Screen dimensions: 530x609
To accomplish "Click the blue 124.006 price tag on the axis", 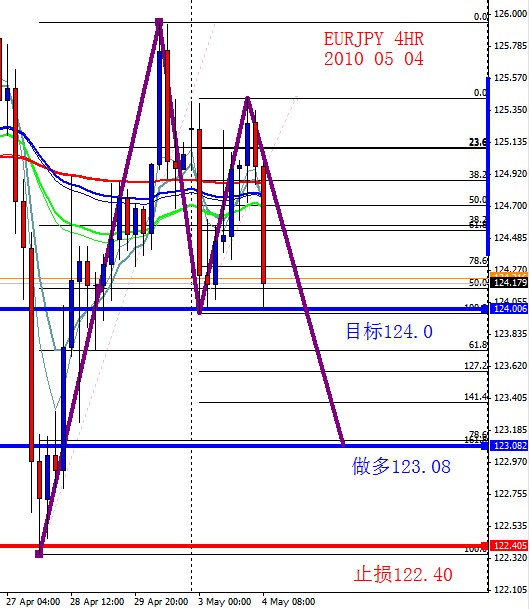I will click(x=509, y=309).
